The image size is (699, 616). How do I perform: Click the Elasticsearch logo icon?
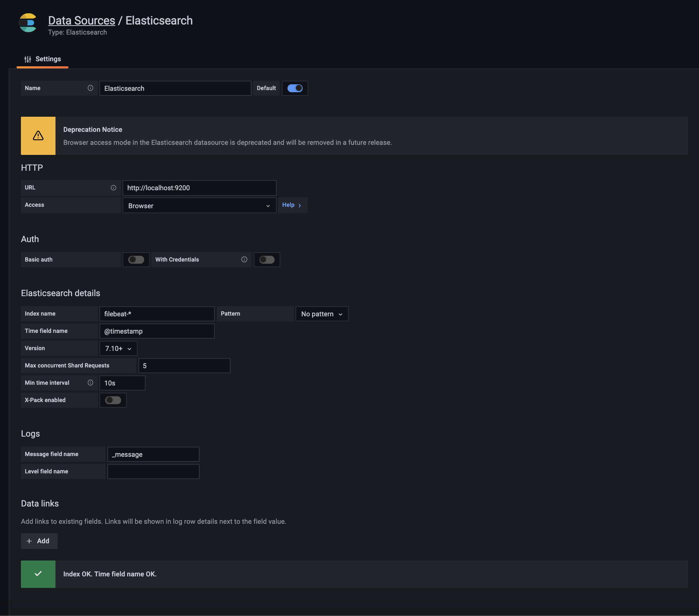coord(28,23)
